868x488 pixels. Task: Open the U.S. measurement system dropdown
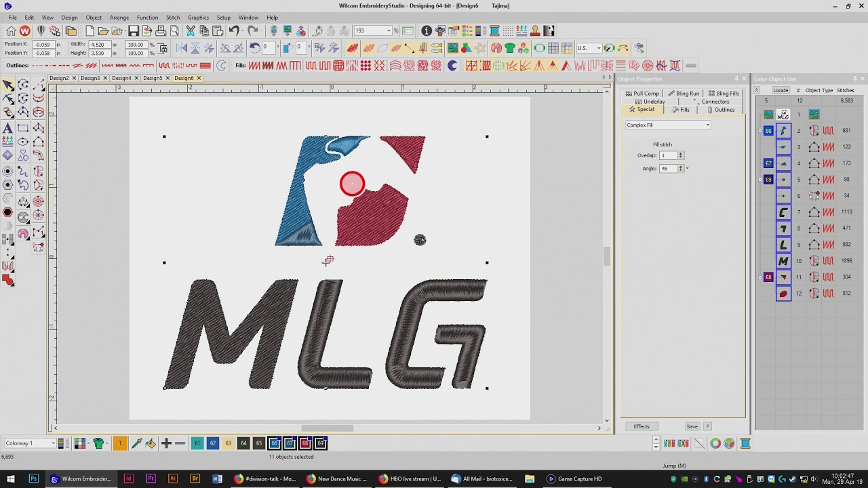[x=597, y=48]
